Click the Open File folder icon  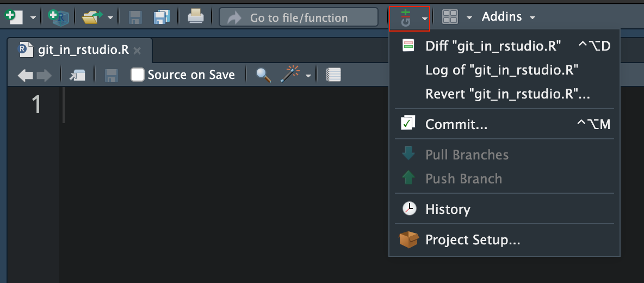91,17
